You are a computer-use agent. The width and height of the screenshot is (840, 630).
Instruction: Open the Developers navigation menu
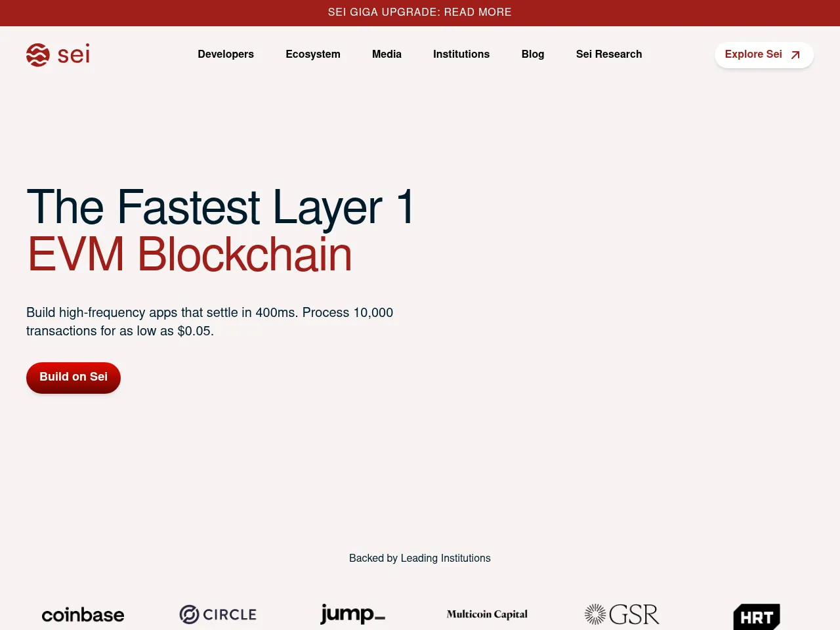[226, 54]
